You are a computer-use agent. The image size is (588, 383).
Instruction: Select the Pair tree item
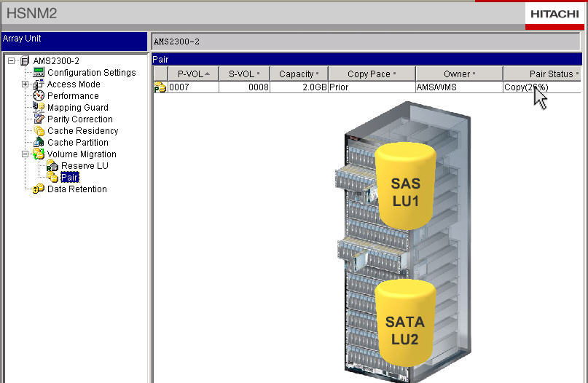[69, 177]
